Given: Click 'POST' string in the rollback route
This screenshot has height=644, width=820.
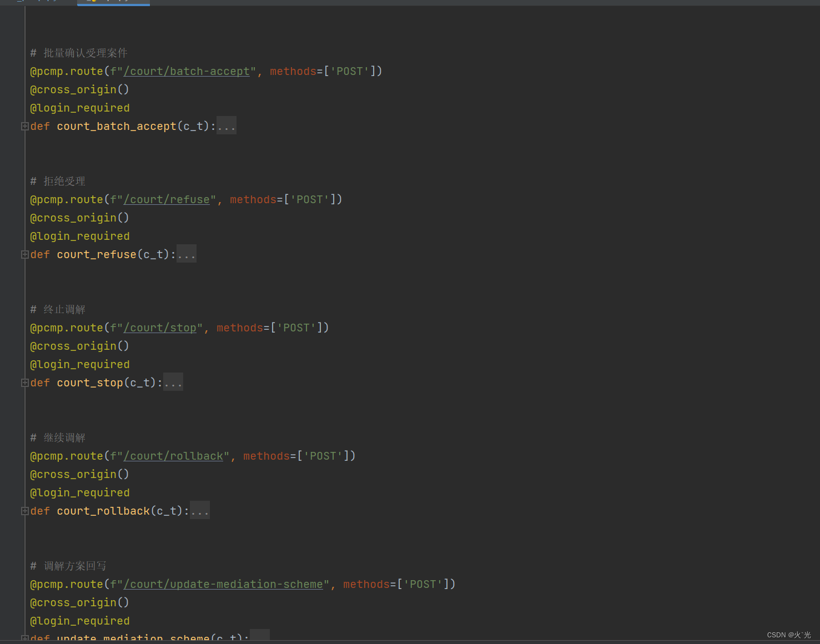Looking at the screenshot, I should click(x=323, y=456).
